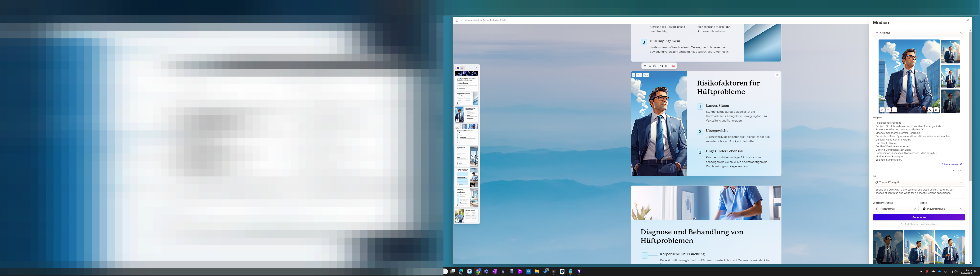980x276 pixels.
Task: Open the card options three-dot menu
Action: click(634, 75)
